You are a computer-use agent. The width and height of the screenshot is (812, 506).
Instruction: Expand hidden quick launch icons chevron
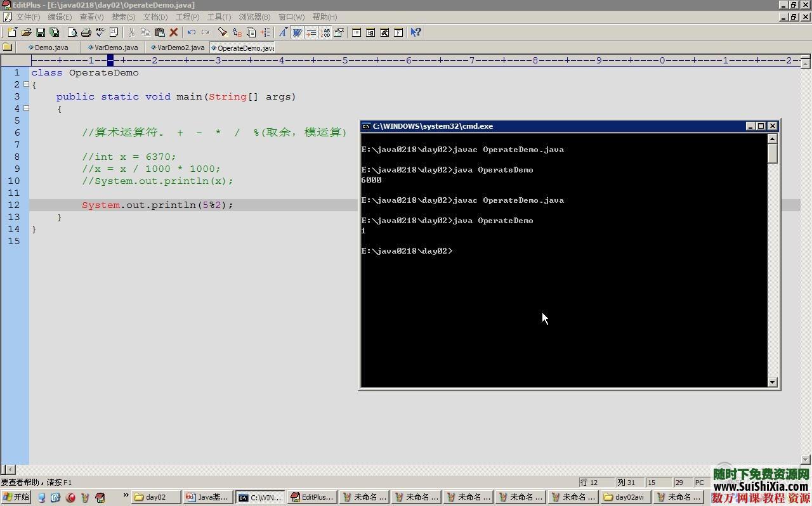(x=126, y=496)
